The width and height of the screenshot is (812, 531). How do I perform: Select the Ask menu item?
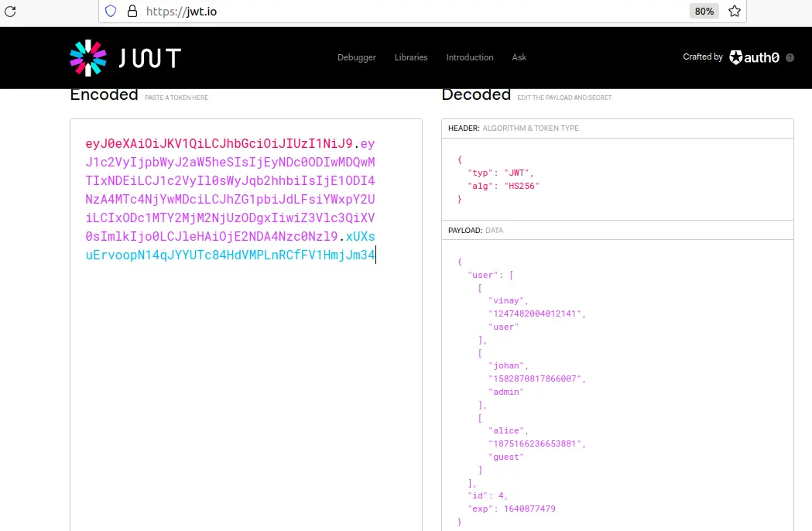tap(519, 57)
